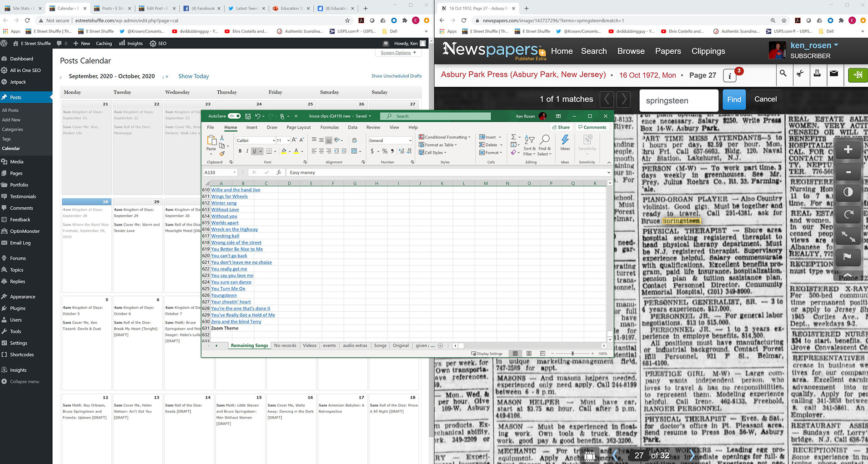
Task: Open Clippings in Newspapers navigation
Action: pyautogui.click(x=708, y=51)
